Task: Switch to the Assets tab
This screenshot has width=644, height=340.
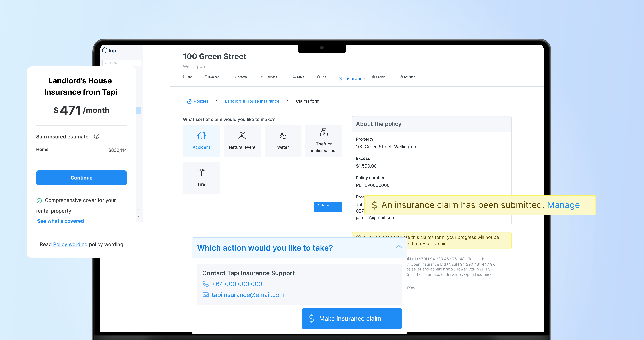Action: pos(240,77)
